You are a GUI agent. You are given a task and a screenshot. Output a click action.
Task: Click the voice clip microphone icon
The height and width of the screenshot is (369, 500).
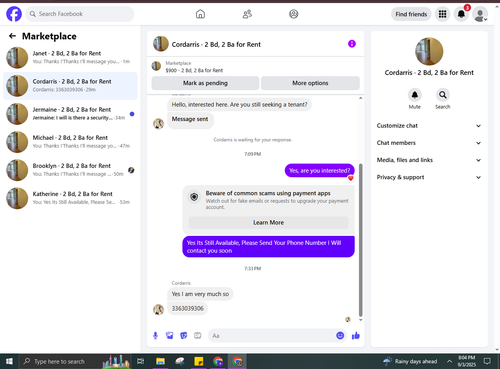155,336
